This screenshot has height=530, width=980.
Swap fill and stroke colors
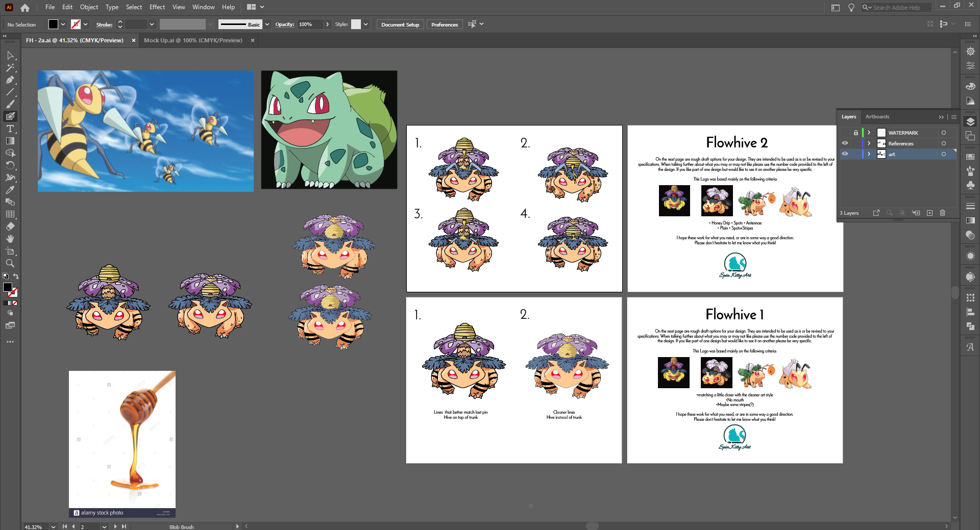point(16,276)
